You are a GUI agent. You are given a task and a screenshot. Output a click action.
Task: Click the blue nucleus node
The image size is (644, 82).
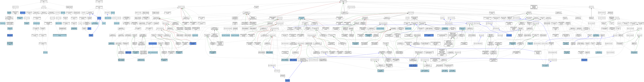[x=89, y=28]
